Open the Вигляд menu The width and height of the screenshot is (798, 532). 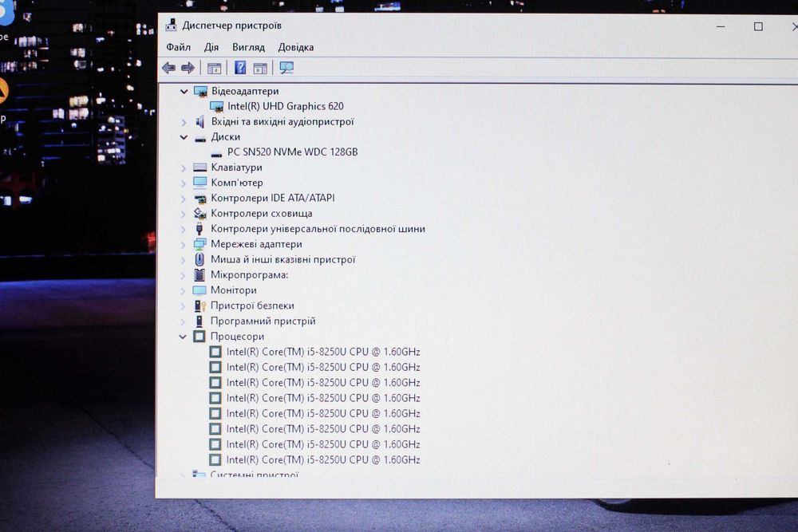tap(248, 47)
